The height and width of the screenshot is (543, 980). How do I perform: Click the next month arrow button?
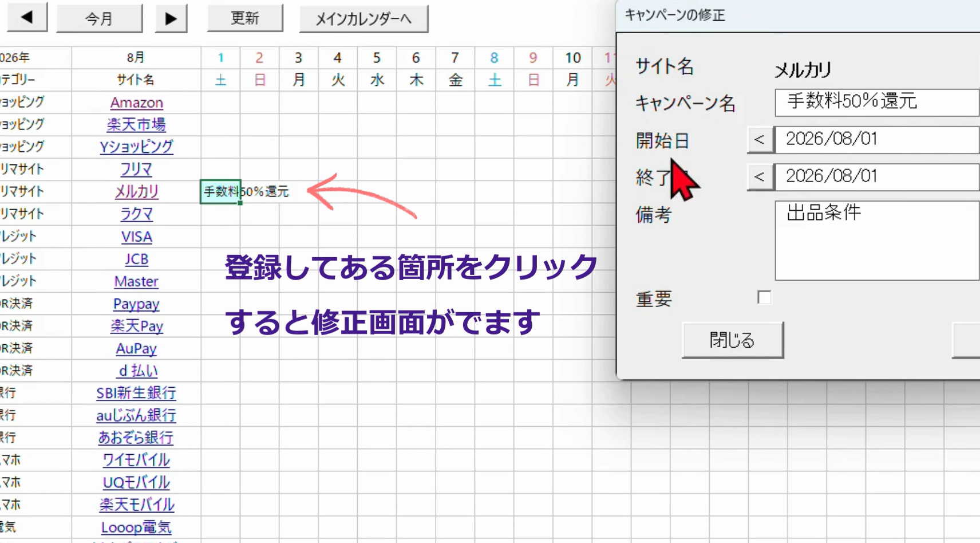click(171, 18)
